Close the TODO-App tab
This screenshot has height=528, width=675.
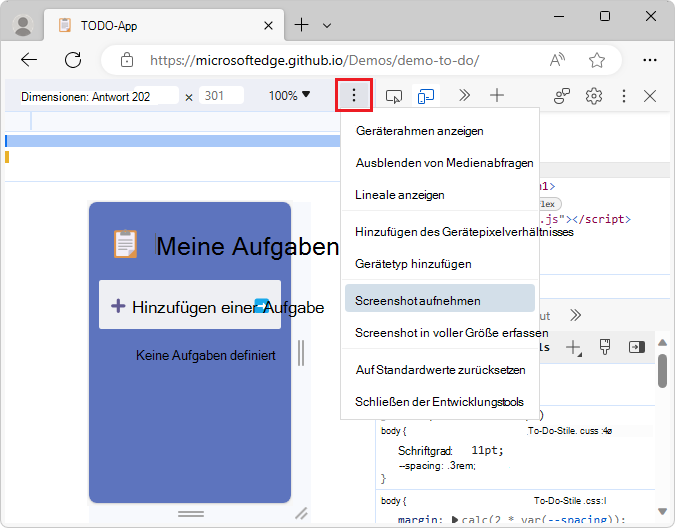coord(268,26)
